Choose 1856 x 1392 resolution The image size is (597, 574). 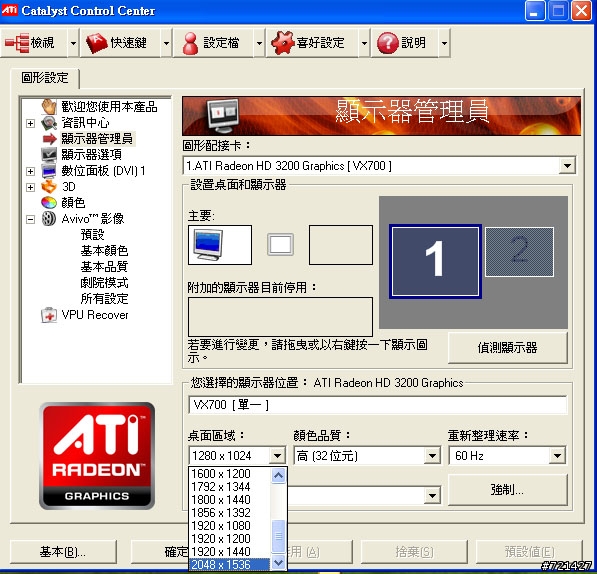coord(230,513)
